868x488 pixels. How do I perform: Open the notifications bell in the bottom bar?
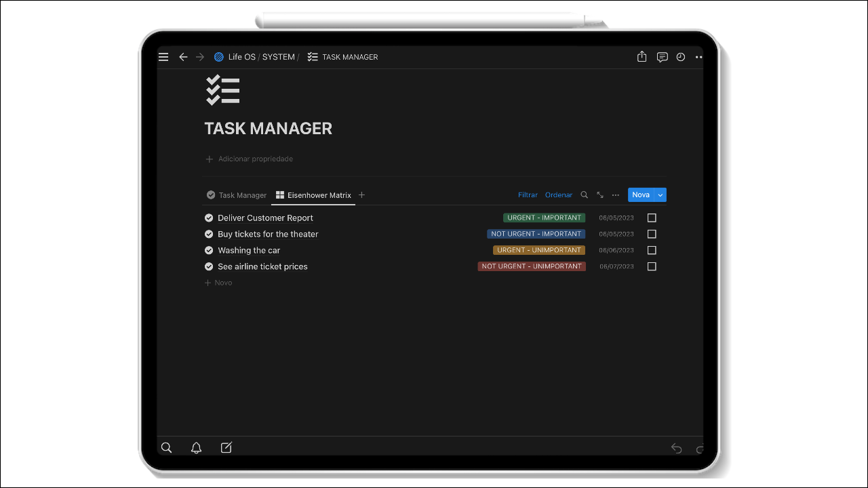pos(196,447)
